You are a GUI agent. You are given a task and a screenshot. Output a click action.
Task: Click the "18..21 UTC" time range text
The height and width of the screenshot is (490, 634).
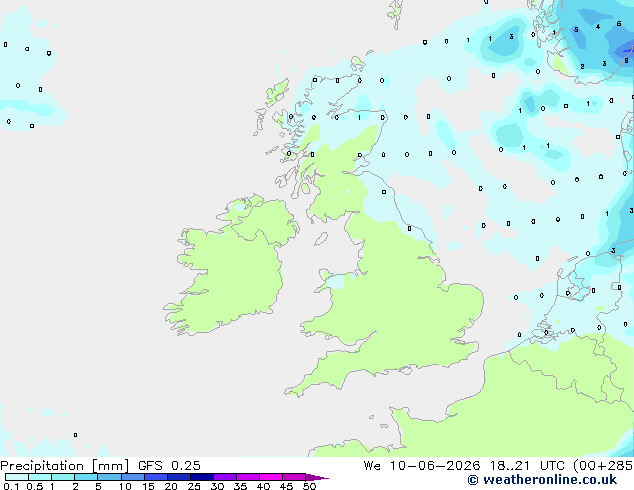527,466
